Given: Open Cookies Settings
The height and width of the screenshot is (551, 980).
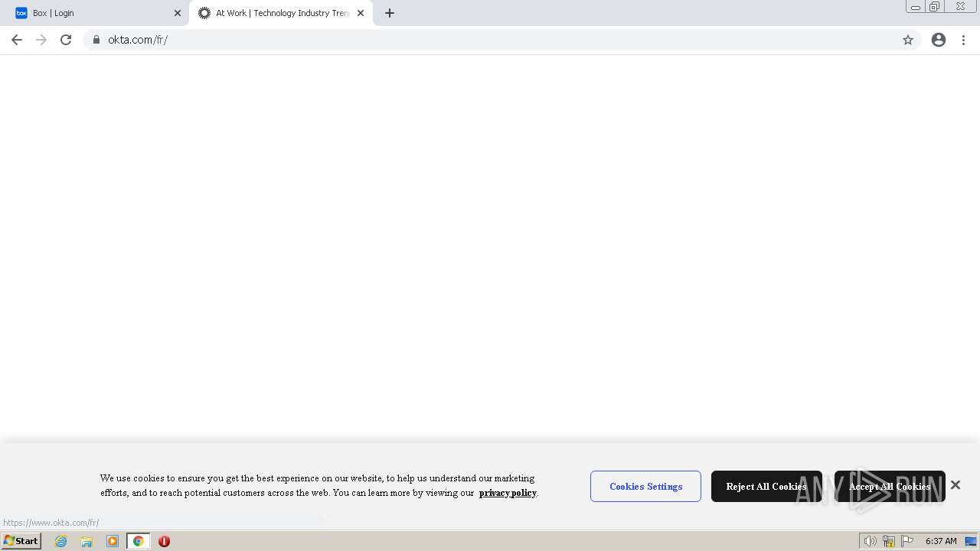Looking at the screenshot, I should click(x=645, y=486).
